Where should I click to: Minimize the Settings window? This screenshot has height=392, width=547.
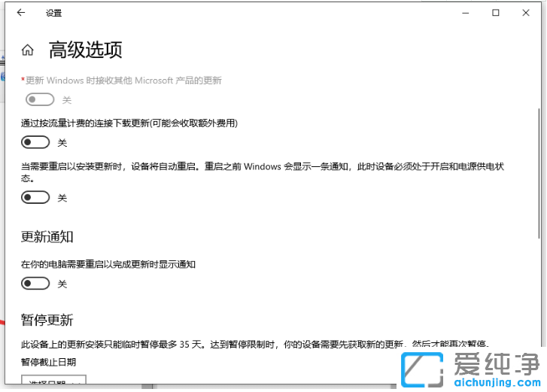click(x=466, y=13)
